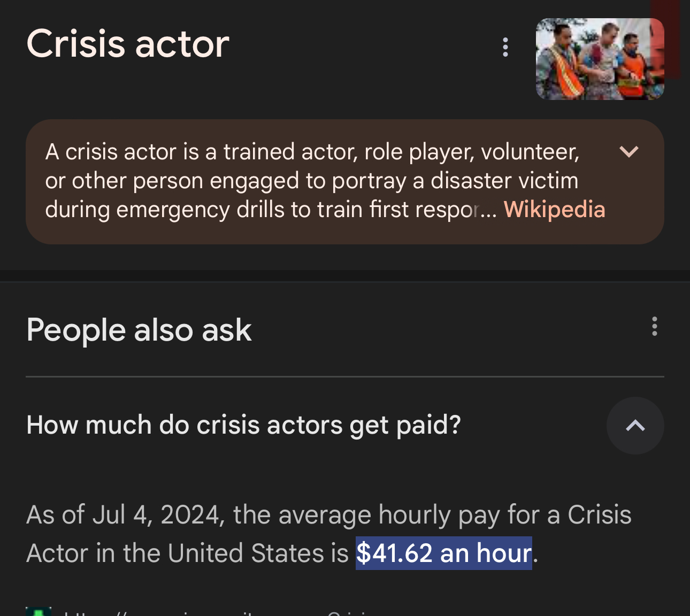
Task: Click the highlighted "$41.62 an hour" text
Action: (443, 553)
